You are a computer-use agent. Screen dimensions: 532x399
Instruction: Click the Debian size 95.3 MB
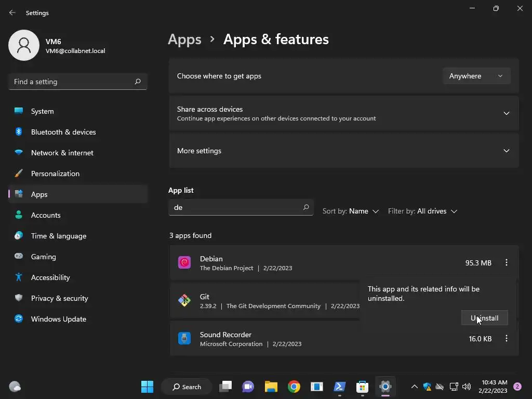pyautogui.click(x=478, y=263)
